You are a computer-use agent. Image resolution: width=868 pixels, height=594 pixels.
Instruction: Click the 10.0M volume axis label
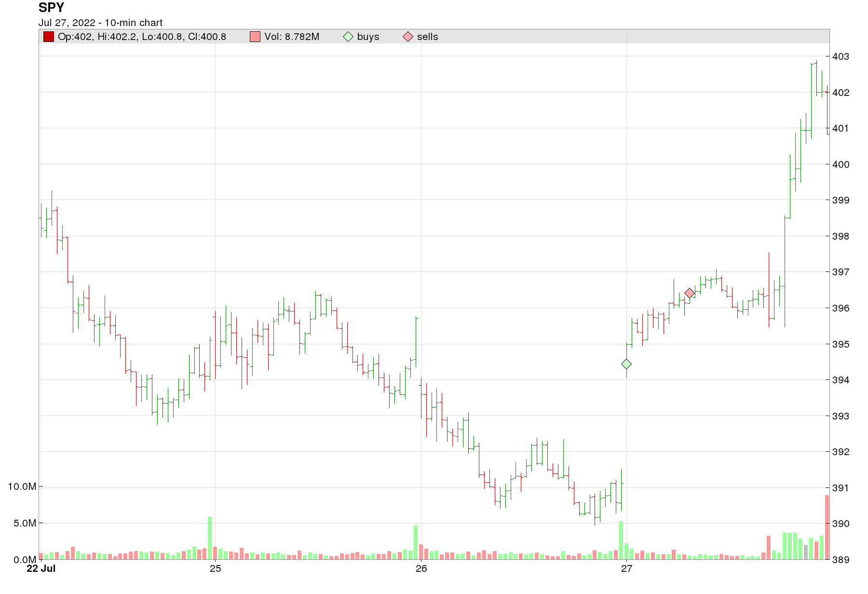22,486
